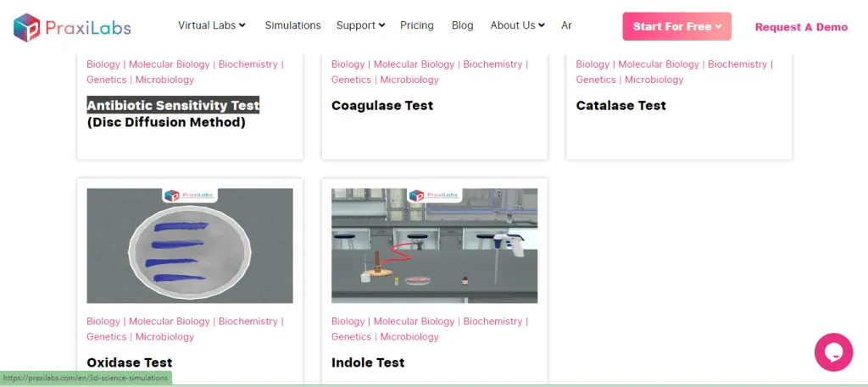Open the Oxidase Test simulation
Screen dimensions: 868x387
pos(129,362)
